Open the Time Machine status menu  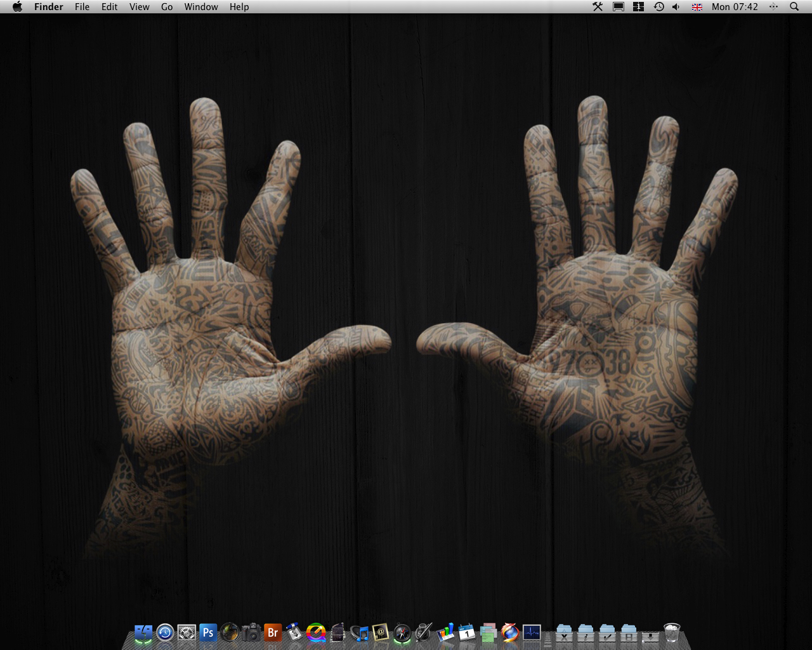coord(658,7)
